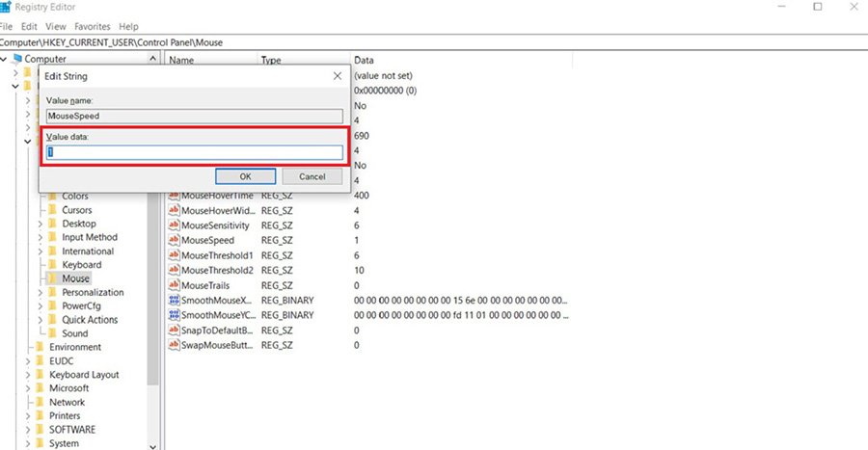Select the SmoothMouseYCurve binary value icon

click(x=174, y=315)
